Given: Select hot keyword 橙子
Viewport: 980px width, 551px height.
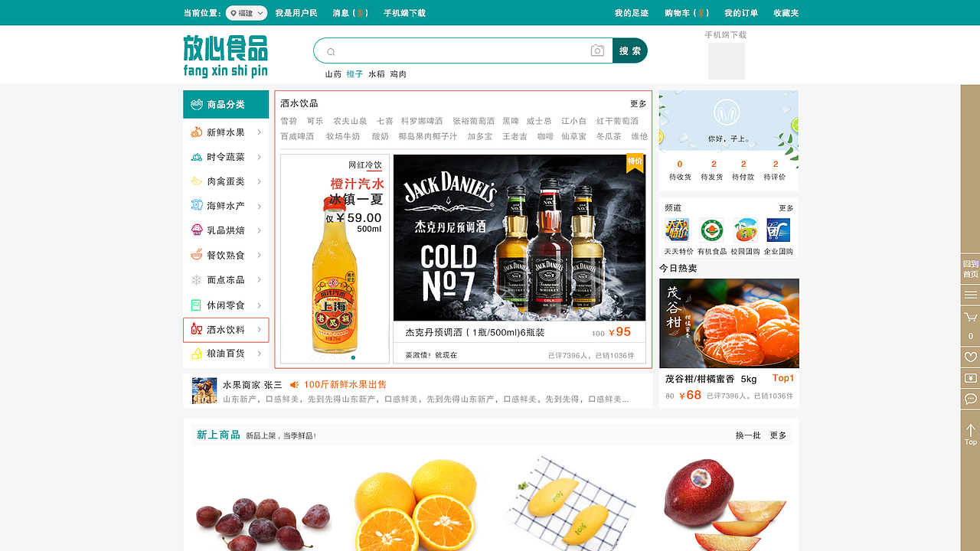Looking at the screenshot, I should 354,74.
